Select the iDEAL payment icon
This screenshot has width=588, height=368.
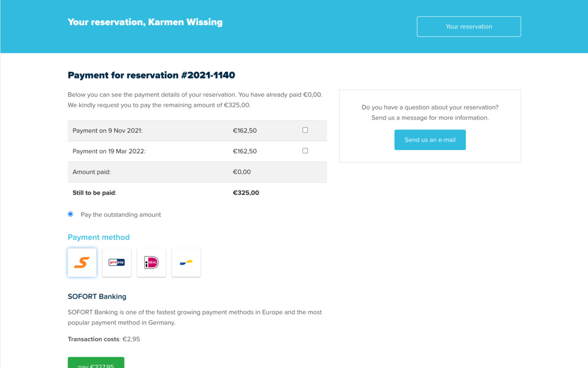click(x=151, y=263)
